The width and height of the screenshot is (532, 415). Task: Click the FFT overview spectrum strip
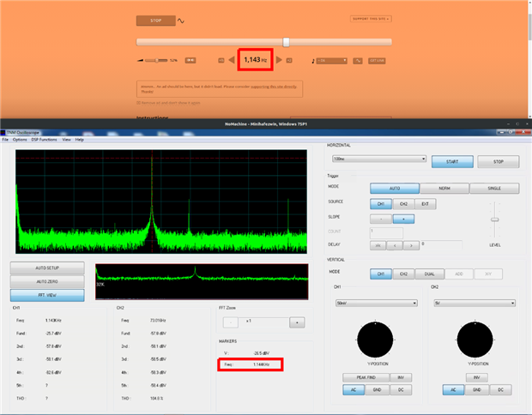pos(200,281)
